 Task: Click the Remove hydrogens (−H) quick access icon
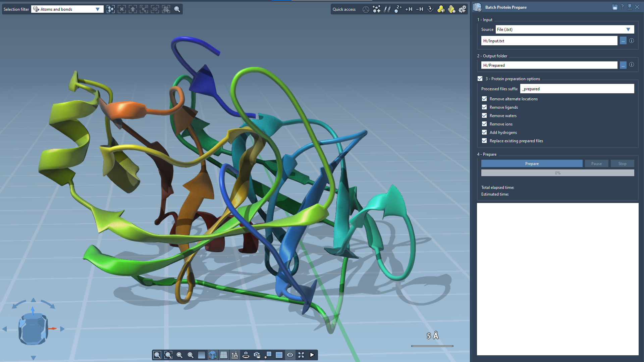click(419, 9)
